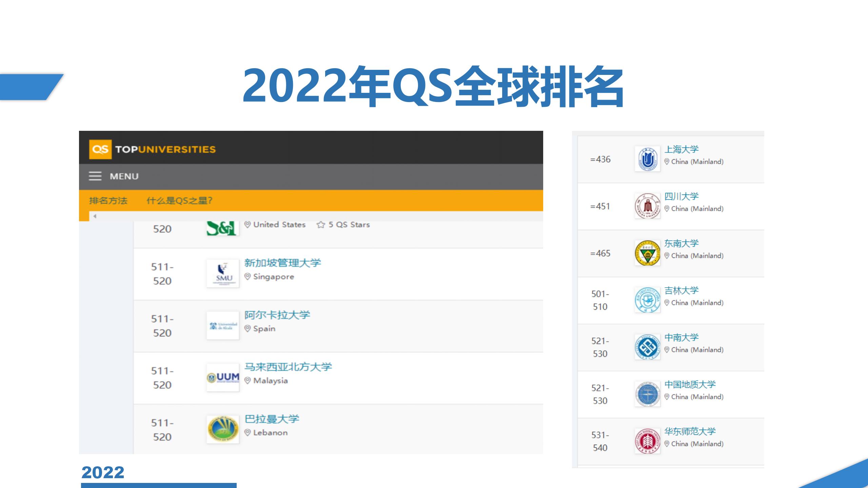Open the 新加坡管理大学 link
The width and height of the screenshot is (868, 488).
click(x=282, y=263)
